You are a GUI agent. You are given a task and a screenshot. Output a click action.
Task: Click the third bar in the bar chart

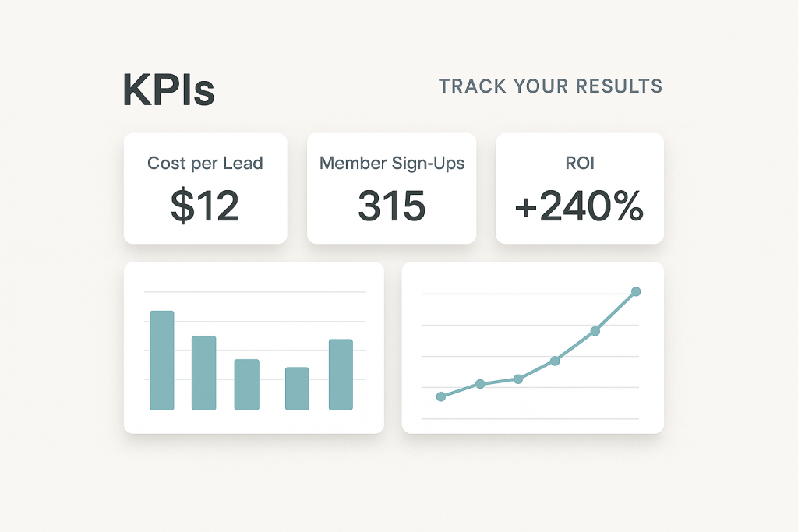[246, 384]
